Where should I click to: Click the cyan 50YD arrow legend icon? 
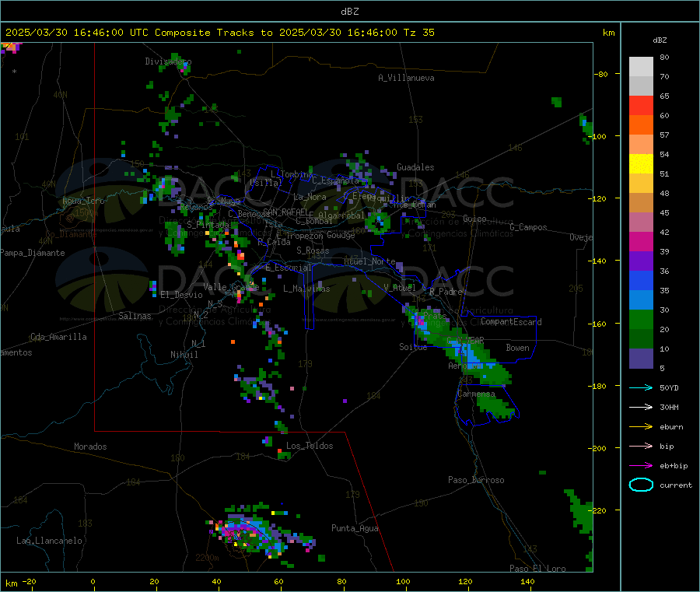[x=641, y=387]
